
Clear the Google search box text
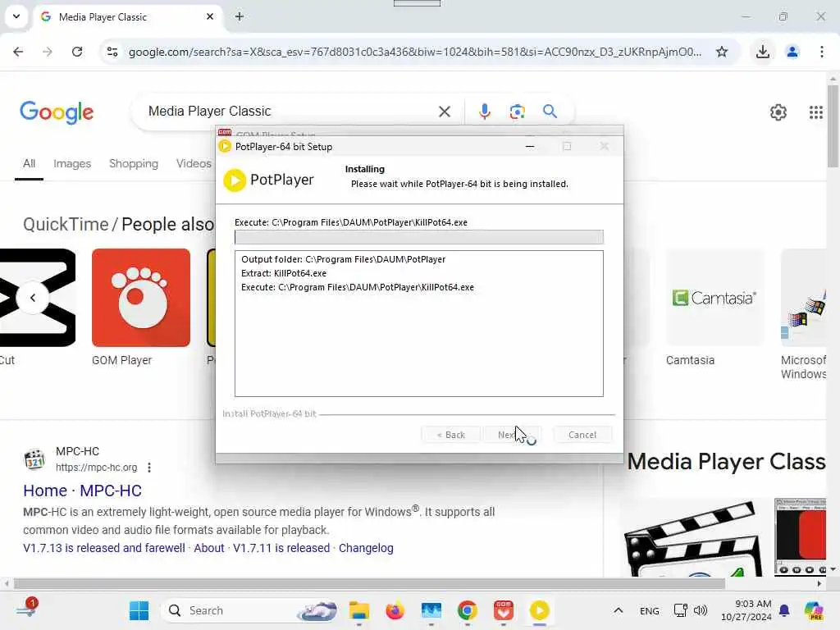coord(444,112)
